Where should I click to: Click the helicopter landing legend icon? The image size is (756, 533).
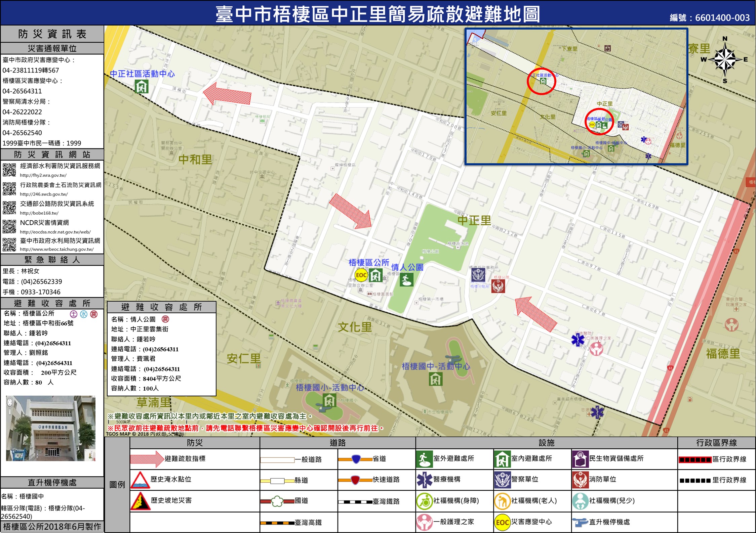(x=580, y=522)
